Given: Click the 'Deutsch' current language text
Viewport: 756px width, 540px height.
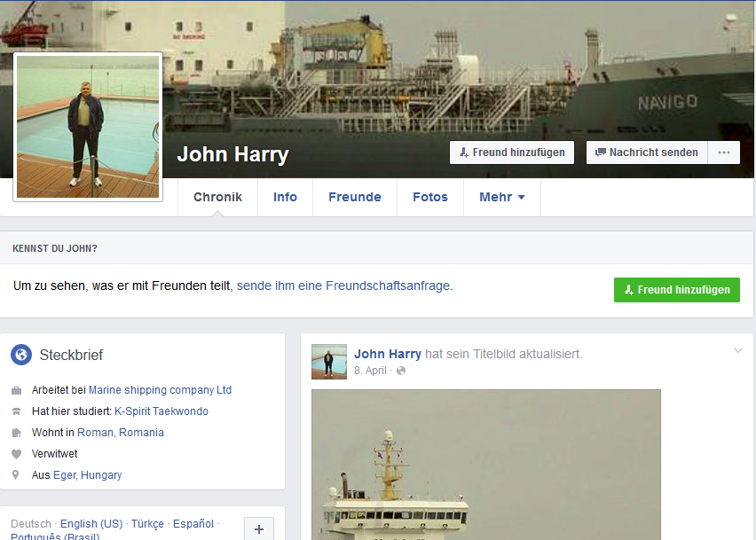Looking at the screenshot, I should [x=31, y=524].
